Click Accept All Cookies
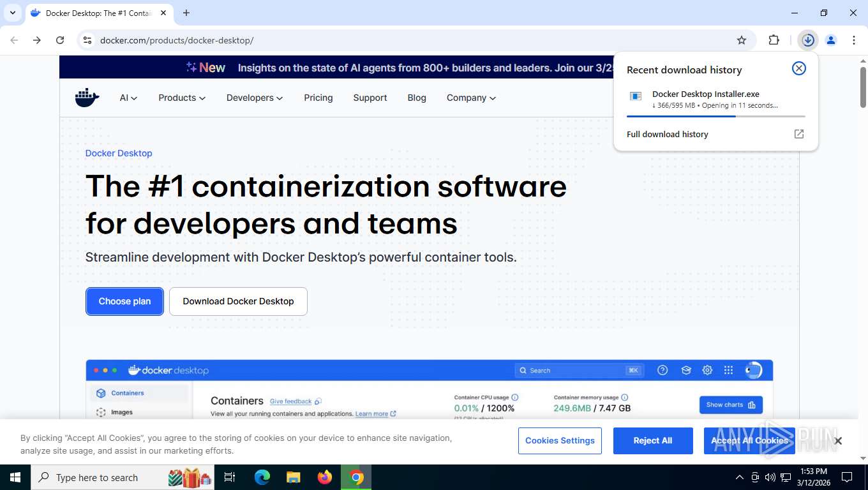 pyautogui.click(x=749, y=440)
